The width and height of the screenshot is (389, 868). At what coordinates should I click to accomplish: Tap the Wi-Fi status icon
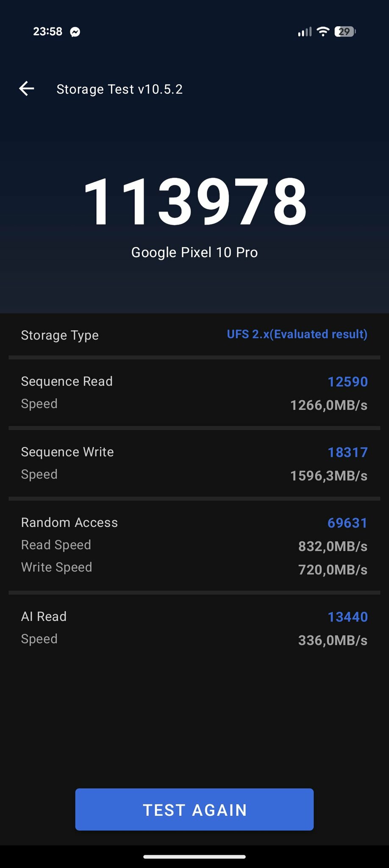click(323, 31)
